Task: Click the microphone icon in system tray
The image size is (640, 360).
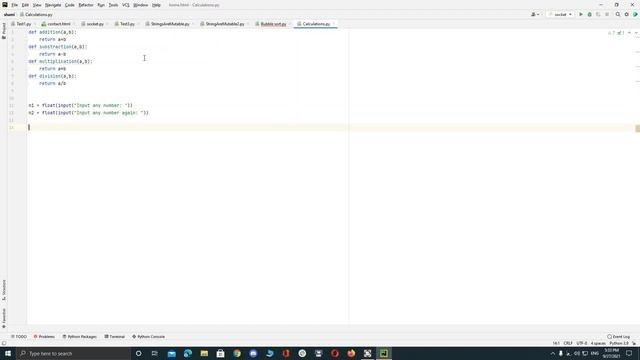Action: pyautogui.click(x=561, y=353)
